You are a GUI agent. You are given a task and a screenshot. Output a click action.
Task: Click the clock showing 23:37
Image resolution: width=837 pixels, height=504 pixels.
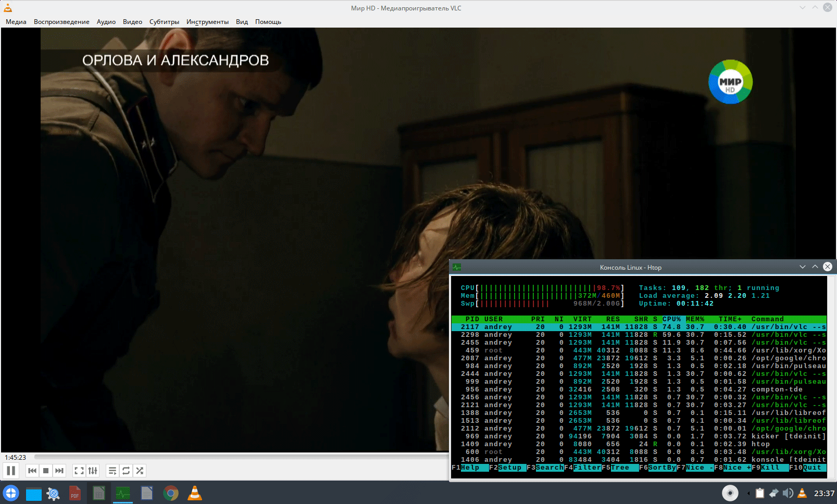[824, 493]
